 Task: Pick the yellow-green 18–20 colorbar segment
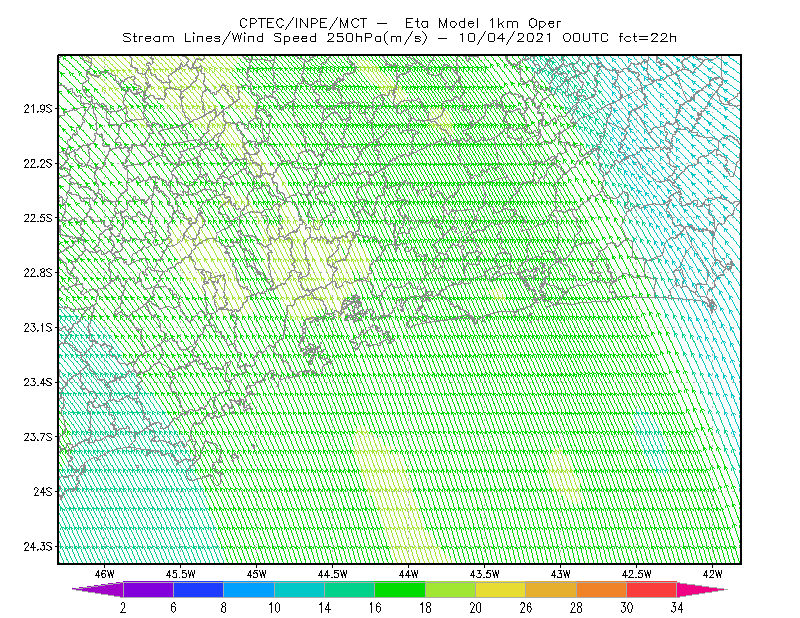click(451, 589)
